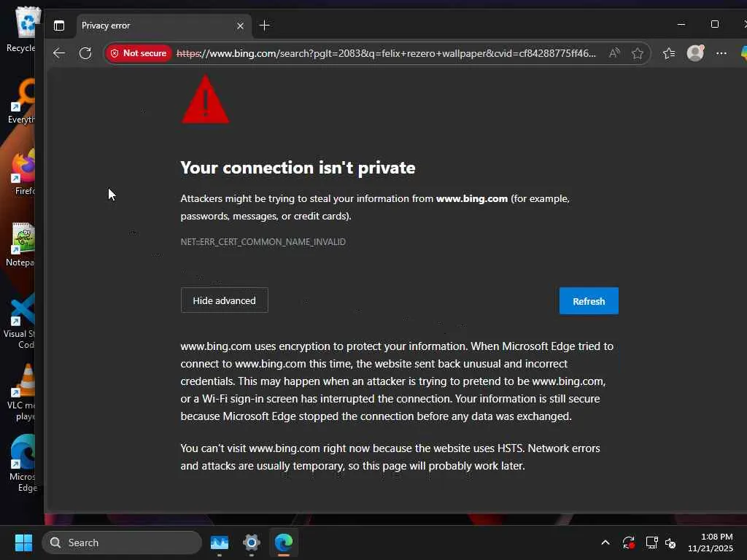Click the browser Back arrow
747x560 pixels.
[59, 53]
